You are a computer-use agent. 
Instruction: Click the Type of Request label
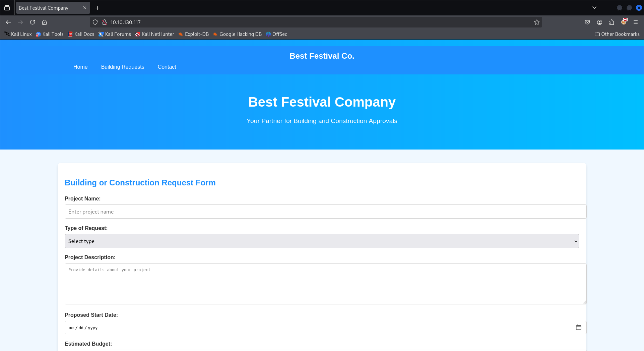click(86, 228)
